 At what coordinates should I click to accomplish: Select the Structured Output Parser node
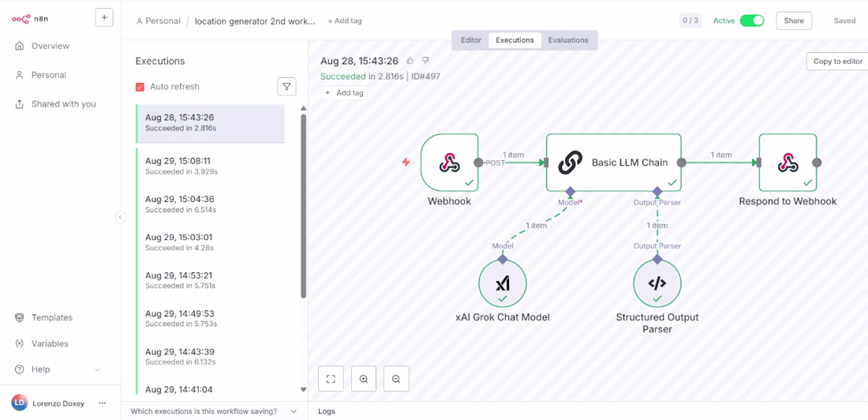pyautogui.click(x=657, y=283)
